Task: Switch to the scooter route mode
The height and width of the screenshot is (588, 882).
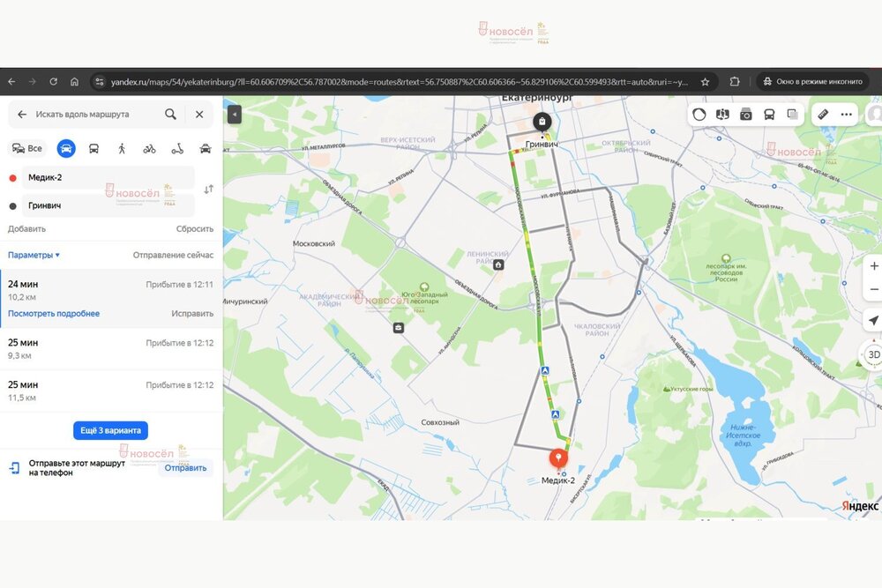Action: (x=177, y=148)
